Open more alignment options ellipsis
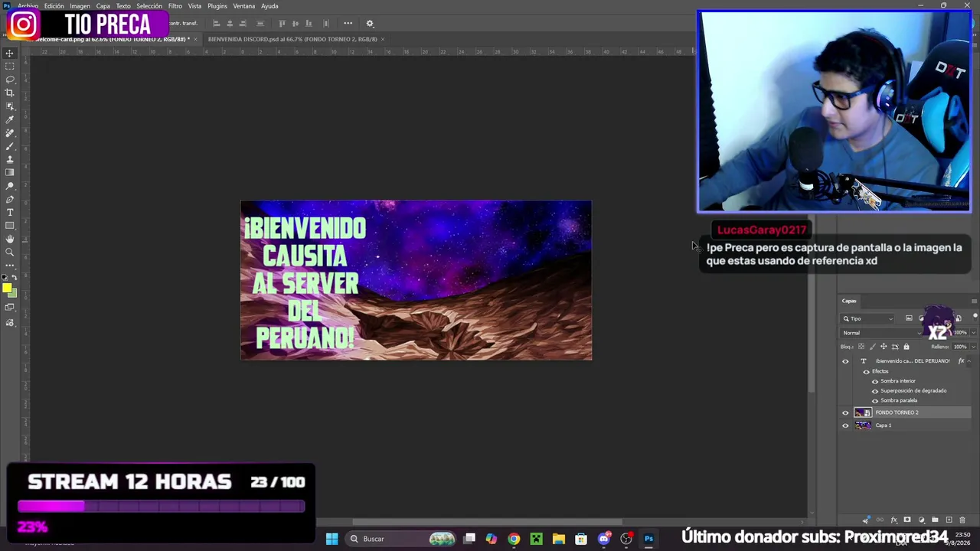This screenshot has height=551, width=980. tap(348, 24)
